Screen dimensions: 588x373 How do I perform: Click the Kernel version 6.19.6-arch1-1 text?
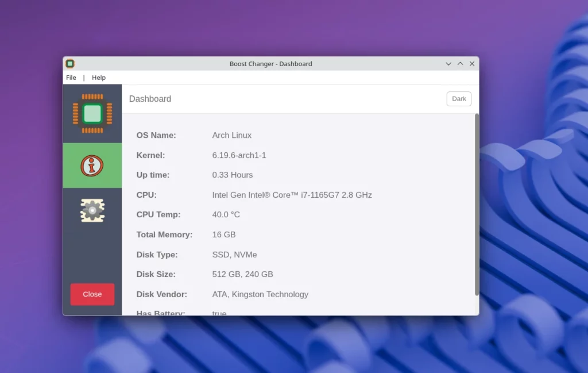click(239, 155)
